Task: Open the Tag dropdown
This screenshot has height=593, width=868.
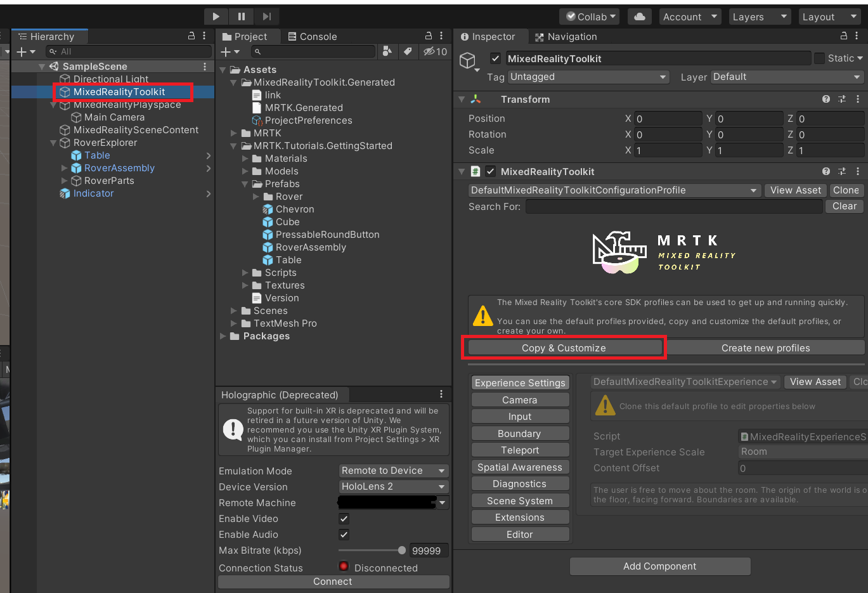Action: (588, 77)
